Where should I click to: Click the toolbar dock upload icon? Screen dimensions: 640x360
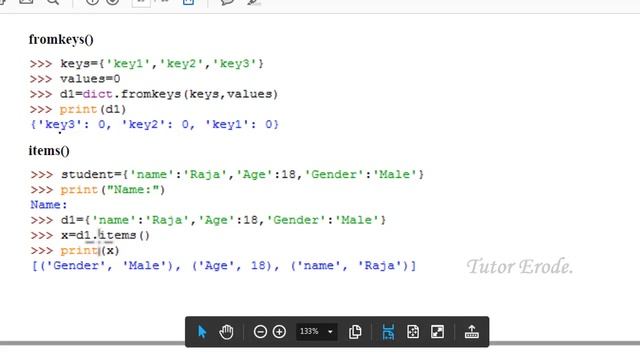coord(471,331)
